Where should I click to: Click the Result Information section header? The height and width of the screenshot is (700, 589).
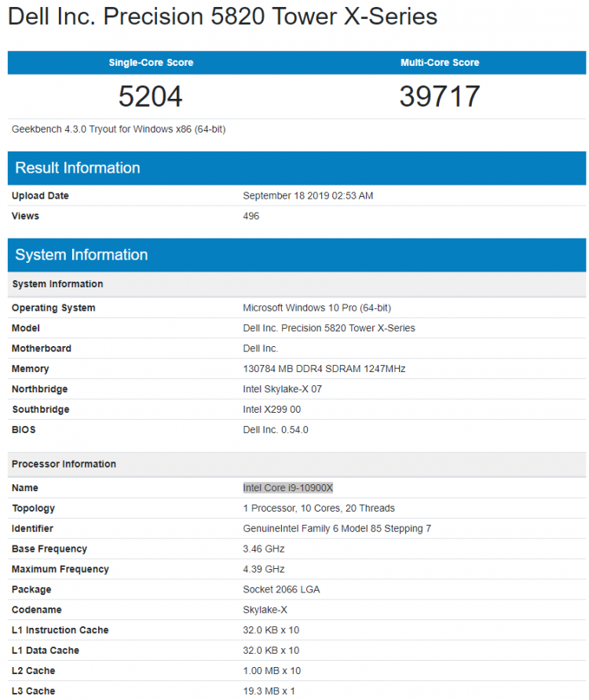click(296, 168)
